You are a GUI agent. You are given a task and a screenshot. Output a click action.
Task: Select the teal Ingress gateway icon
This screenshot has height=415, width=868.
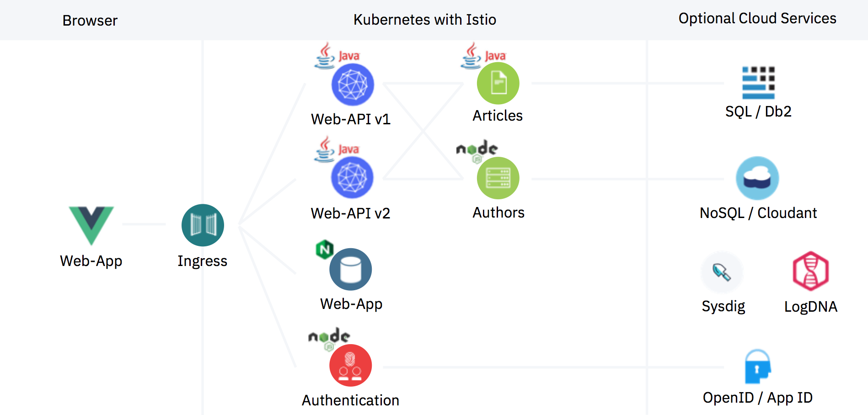(x=203, y=225)
